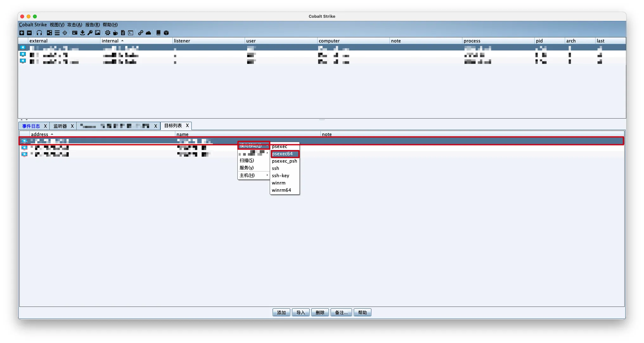Click the headphones listeners icon
The width and height of the screenshot is (644, 343).
pos(39,33)
